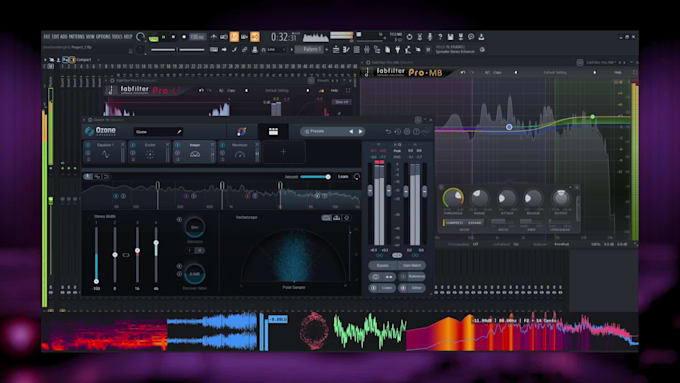Image resolution: width=680 pixels, height=383 pixels.
Task: Toggle Imager band 1 power button
Action: pos(115,196)
